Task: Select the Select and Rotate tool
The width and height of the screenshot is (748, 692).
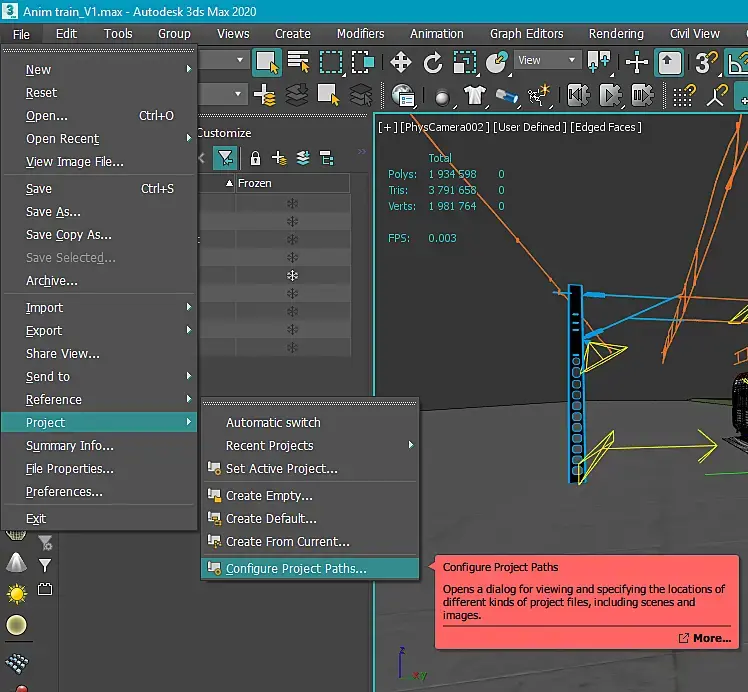Action: click(x=433, y=62)
